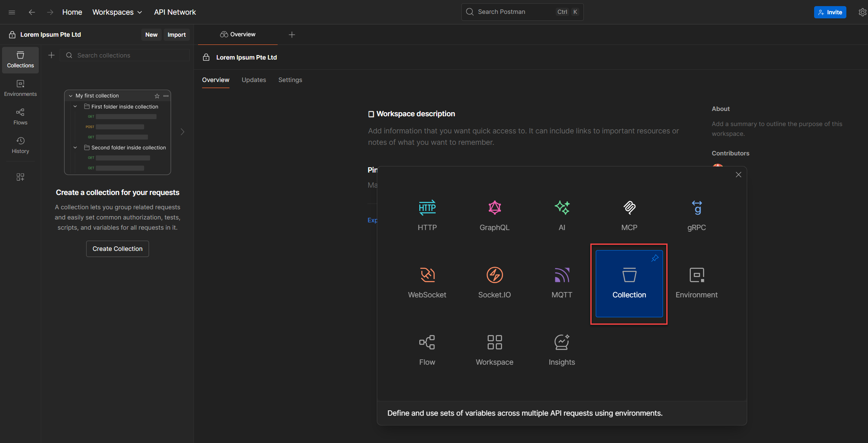
Task: Open the Workspaces dropdown menu
Action: tap(117, 12)
